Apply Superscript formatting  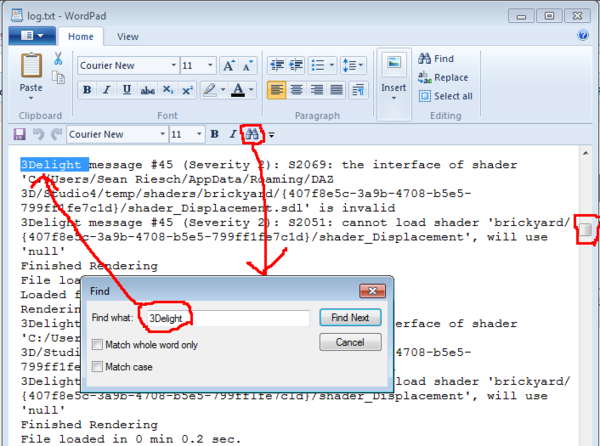tap(187, 90)
